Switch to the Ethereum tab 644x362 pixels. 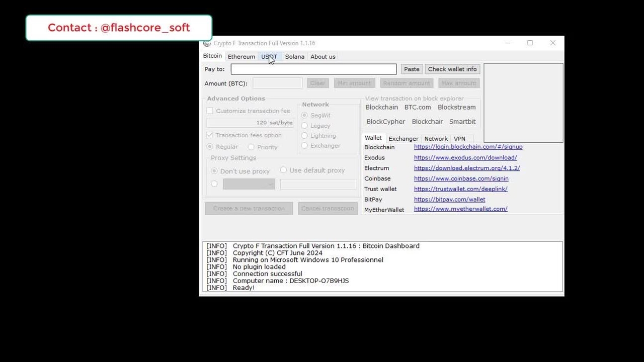(241, 57)
